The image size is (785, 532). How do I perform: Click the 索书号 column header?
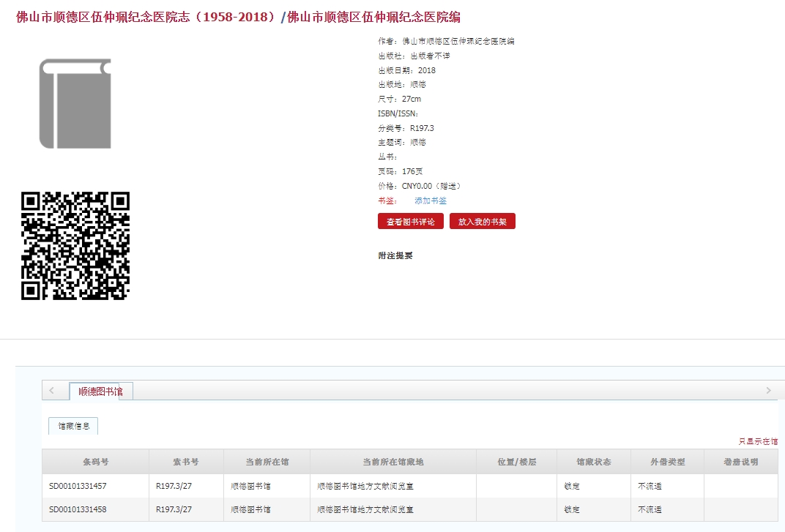[x=186, y=462]
